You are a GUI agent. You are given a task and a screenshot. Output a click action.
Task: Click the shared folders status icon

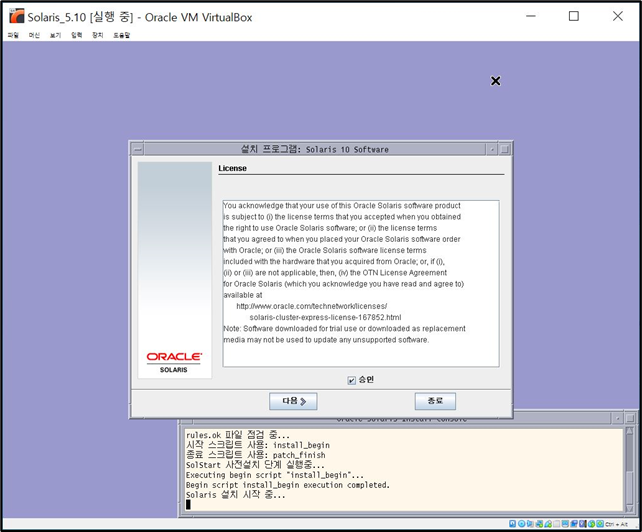[x=557, y=524]
